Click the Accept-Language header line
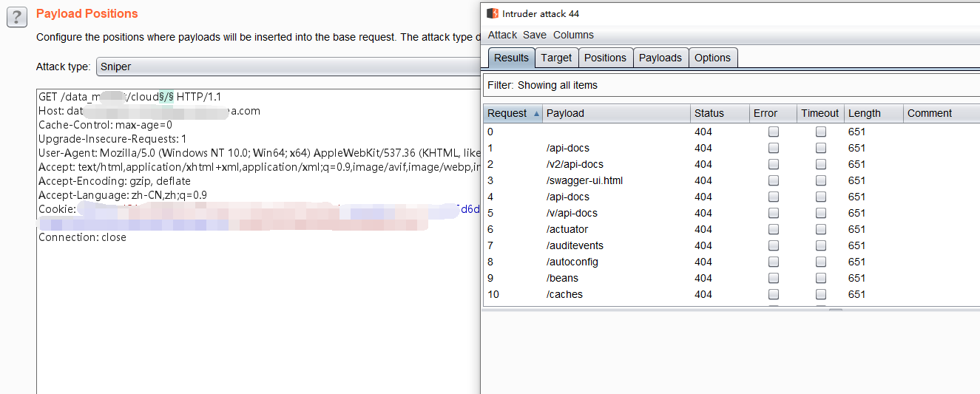 (123, 195)
